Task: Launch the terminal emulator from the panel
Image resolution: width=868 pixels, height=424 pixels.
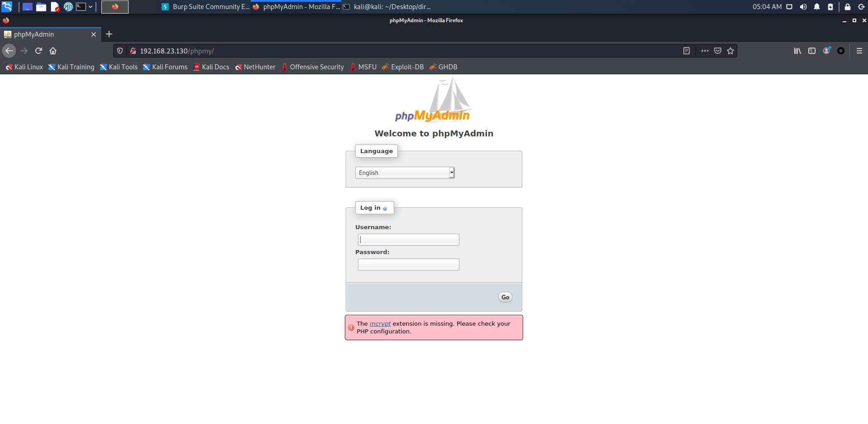Action: [x=81, y=7]
